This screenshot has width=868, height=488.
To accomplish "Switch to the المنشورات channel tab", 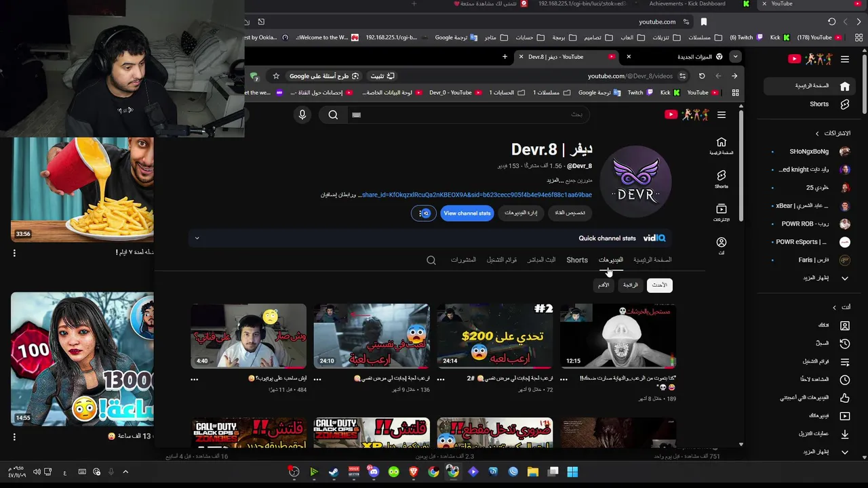I will (463, 260).
